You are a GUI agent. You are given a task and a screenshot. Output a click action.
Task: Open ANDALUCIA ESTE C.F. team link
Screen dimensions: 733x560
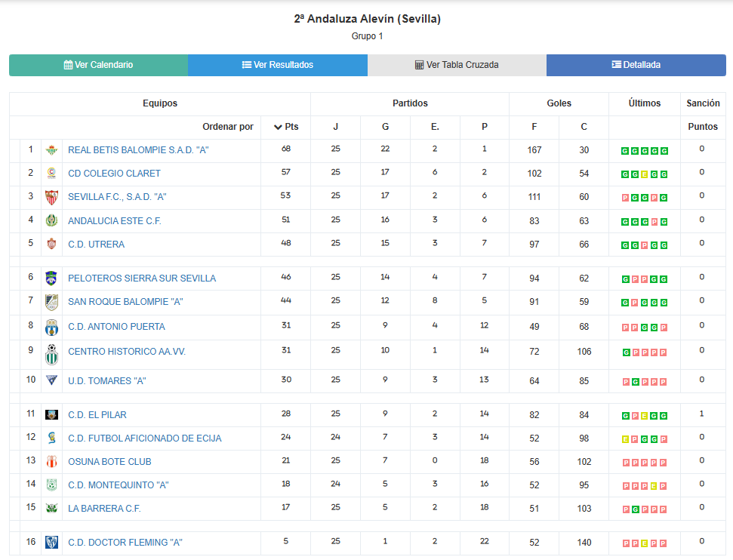coord(115,220)
